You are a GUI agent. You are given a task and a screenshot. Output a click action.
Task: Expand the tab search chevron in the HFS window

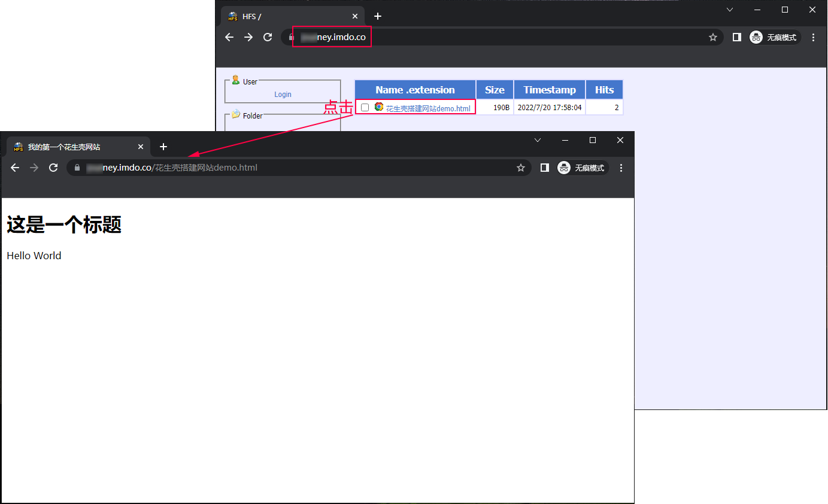point(729,10)
